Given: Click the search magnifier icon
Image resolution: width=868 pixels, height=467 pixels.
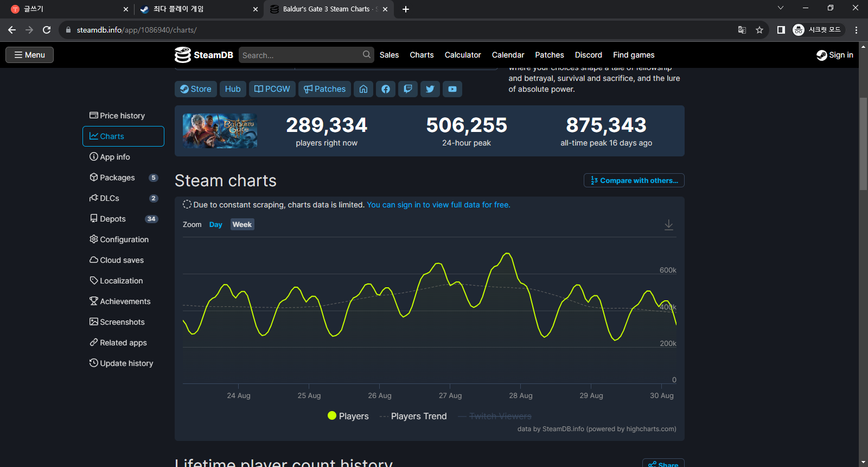Looking at the screenshot, I should [367, 55].
